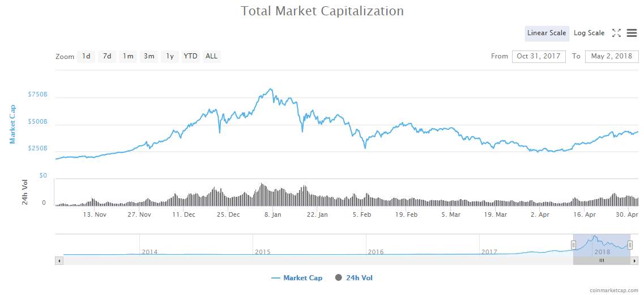Set zoom range to 1d
Viewport: 644px width, 295px height.
(86, 56)
